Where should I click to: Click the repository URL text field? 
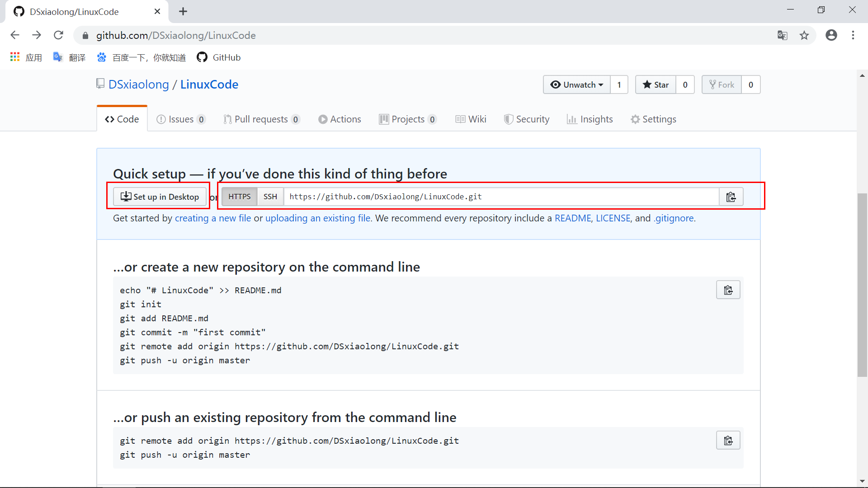click(x=501, y=197)
